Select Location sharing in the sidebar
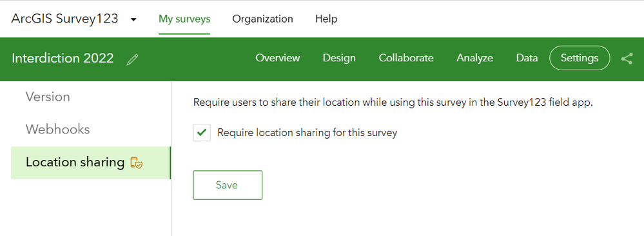644x236 pixels. [91, 163]
